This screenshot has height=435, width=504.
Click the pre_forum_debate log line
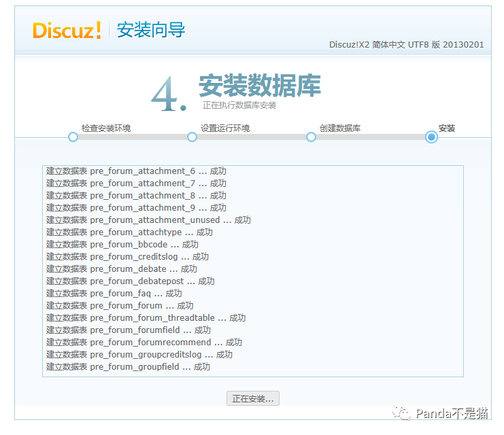(x=122, y=268)
